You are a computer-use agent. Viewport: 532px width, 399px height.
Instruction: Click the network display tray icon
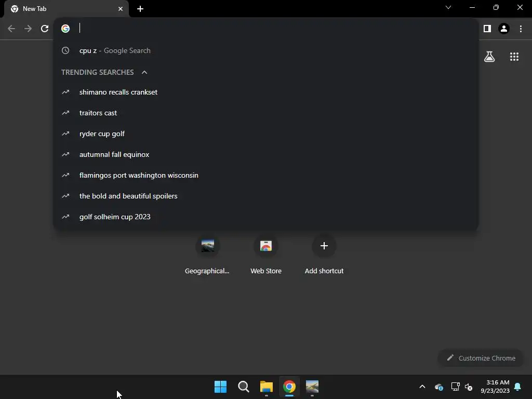pos(455,387)
